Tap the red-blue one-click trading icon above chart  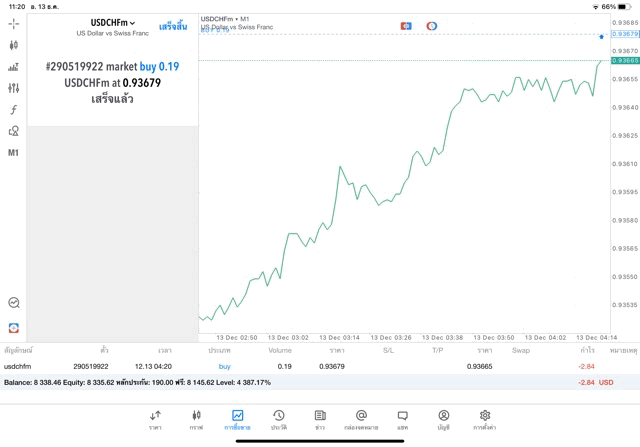(x=406, y=26)
